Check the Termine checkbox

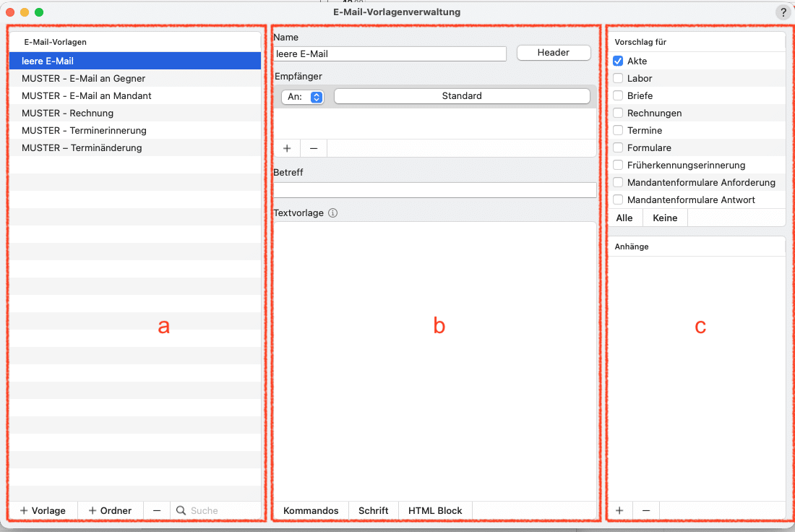(x=618, y=131)
